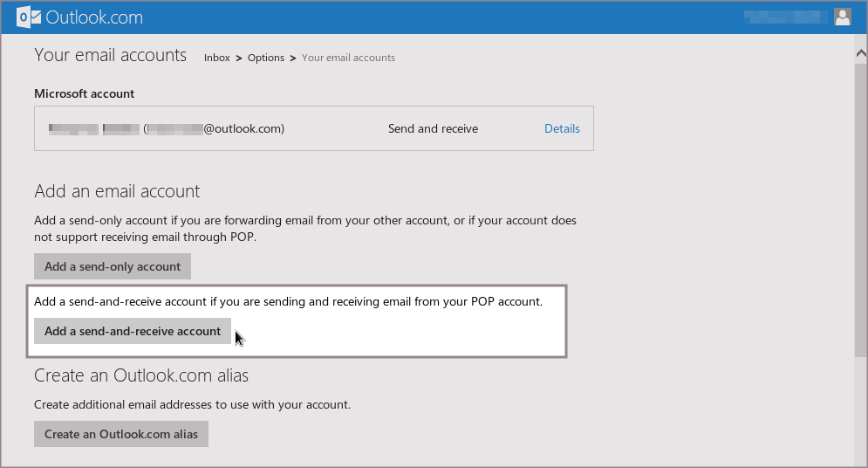Click 'Your email accounts' breadcrumb item
The height and width of the screenshot is (468, 868).
click(x=348, y=58)
